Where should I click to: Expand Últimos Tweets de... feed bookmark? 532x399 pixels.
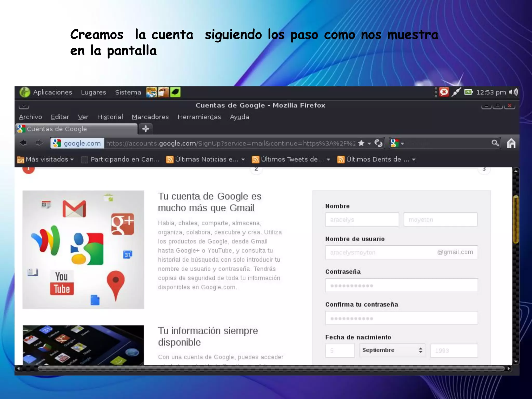[x=291, y=159]
